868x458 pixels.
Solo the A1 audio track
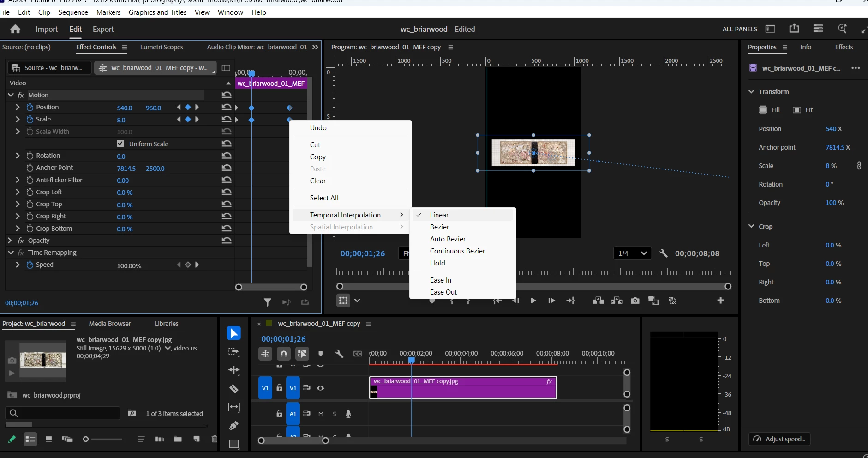point(335,414)
